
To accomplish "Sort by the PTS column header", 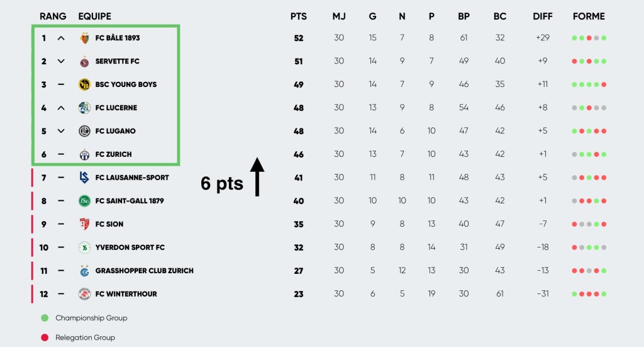I will (299, 16).
